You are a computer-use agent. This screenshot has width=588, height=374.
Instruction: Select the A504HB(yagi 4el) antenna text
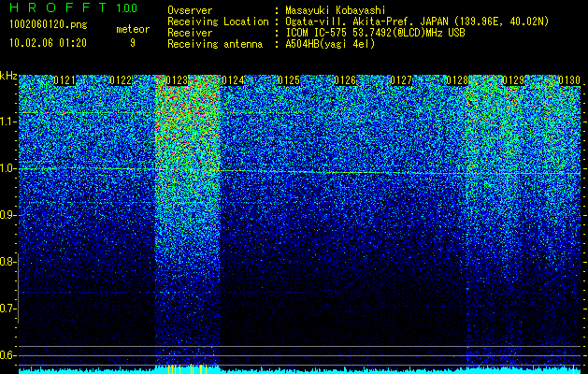click(330, 44)
